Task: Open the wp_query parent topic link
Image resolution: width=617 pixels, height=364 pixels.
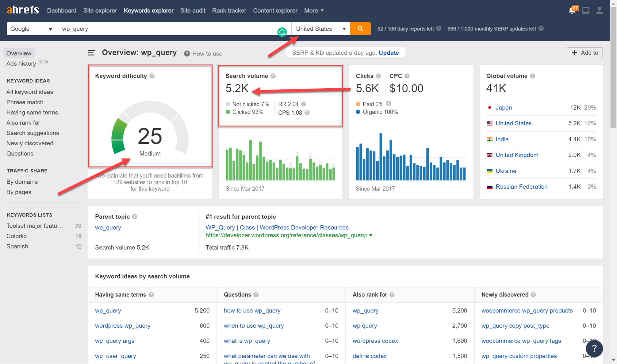Action: pyautogui.click(x=108, y=228)
